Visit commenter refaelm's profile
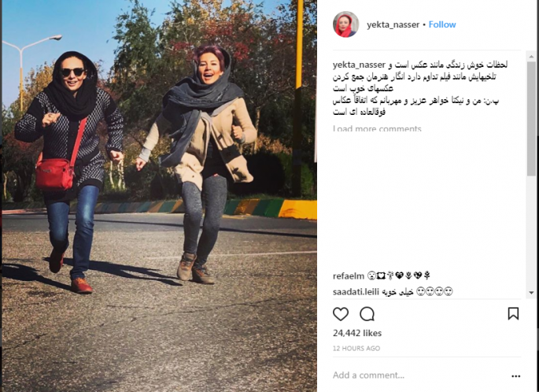The width and height of the screenshot is (539, 392). coord(349,276)
